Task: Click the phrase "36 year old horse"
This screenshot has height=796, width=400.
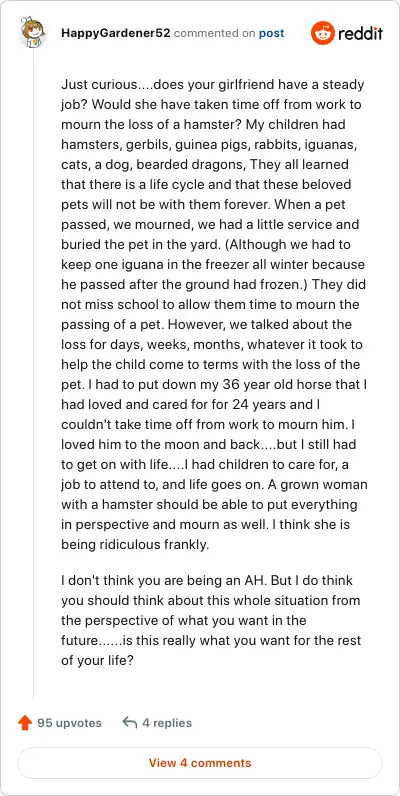Action: click(x=277, y=384)
